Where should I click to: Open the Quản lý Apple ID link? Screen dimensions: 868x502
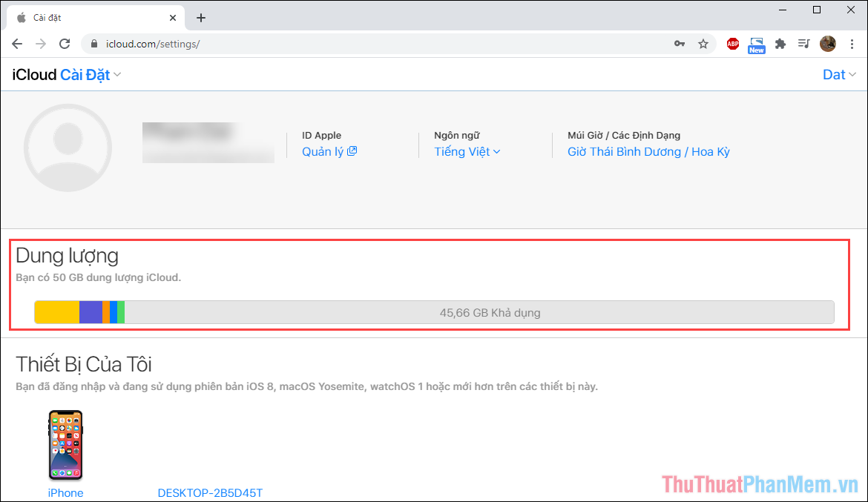329,151
